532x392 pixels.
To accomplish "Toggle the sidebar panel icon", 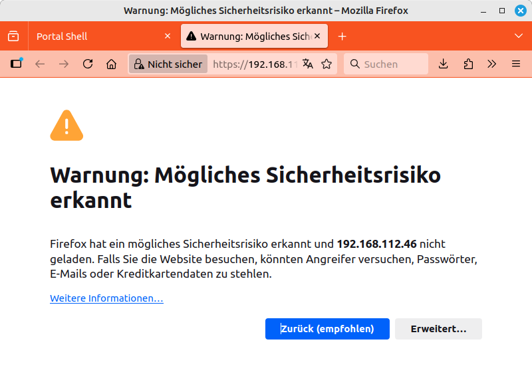I will point(16,64).
